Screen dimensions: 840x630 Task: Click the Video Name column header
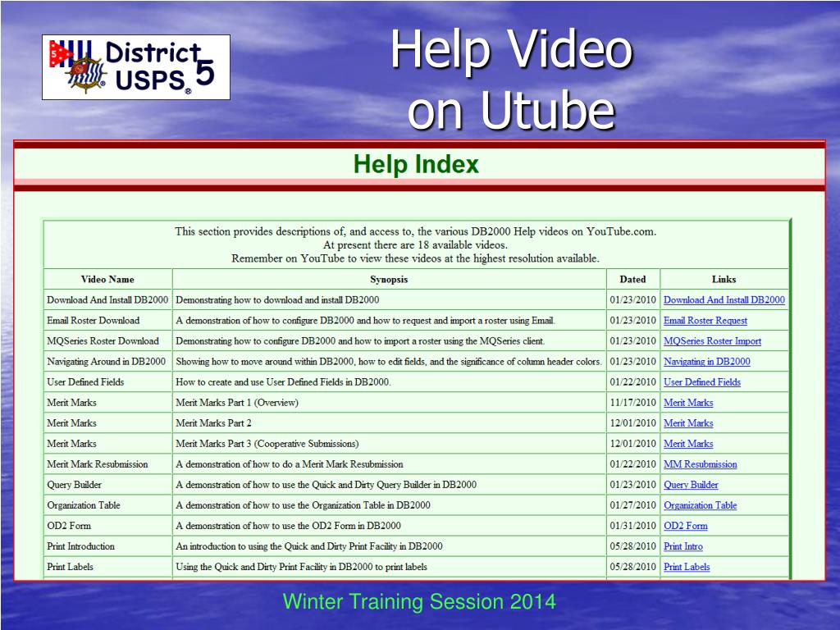click(x=107, y=279)
